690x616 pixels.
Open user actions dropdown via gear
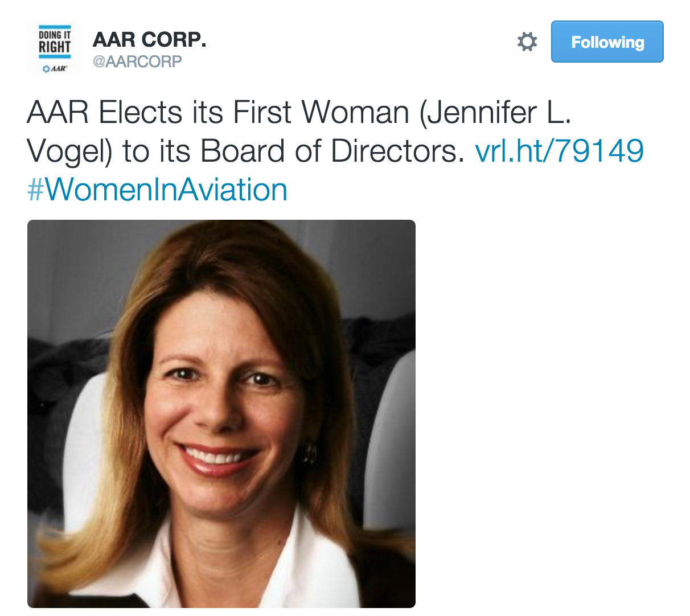pos(527,42)
